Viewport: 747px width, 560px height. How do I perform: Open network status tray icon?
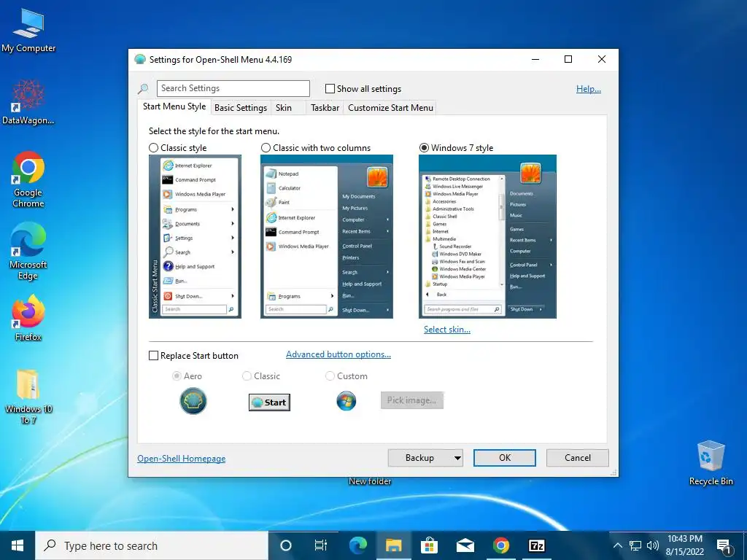[x=635, y=545]
